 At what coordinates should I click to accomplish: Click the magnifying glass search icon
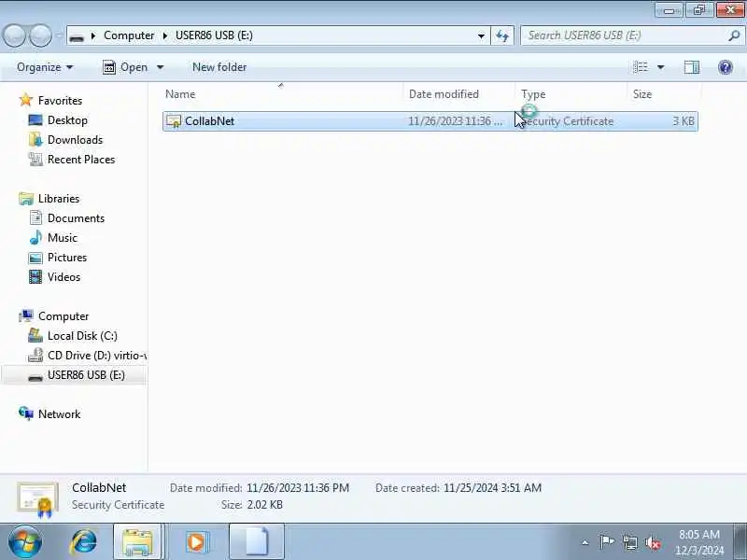tap(734, 35)
